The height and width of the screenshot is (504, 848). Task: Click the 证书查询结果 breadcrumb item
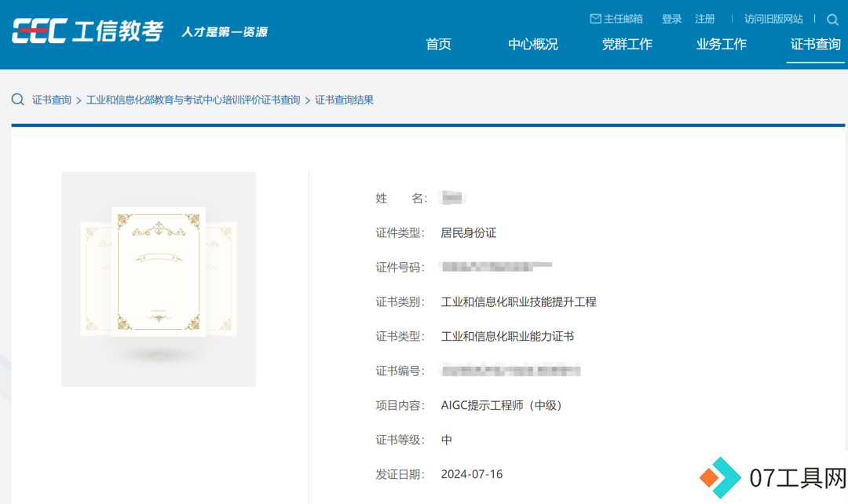pos(344,100)
